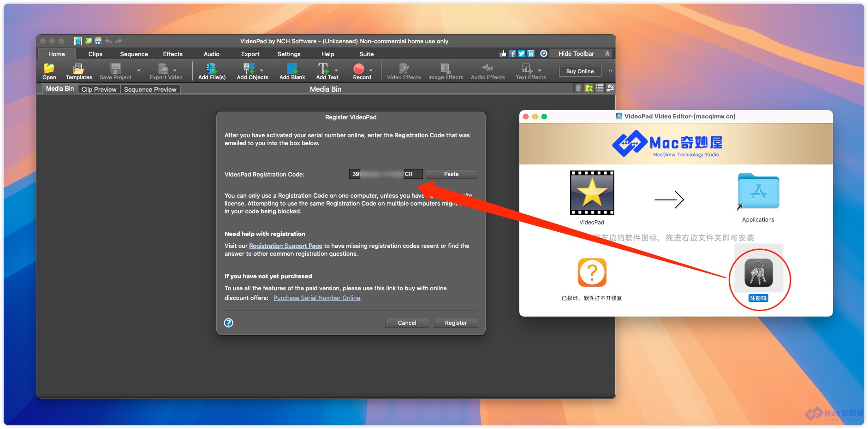
Task: Click the title bar open project icon
Action: [x=88, y=41]
